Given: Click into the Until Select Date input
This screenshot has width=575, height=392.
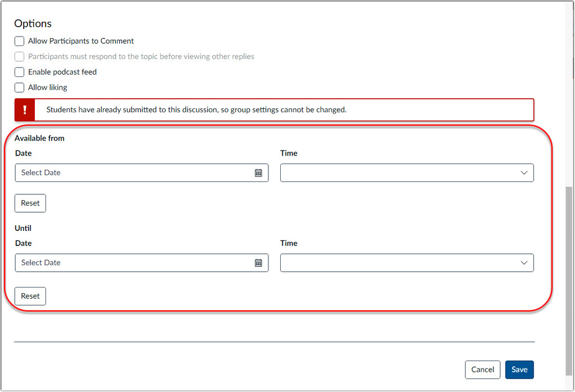Looking at the screenshot, I should (x=135, y=263).
